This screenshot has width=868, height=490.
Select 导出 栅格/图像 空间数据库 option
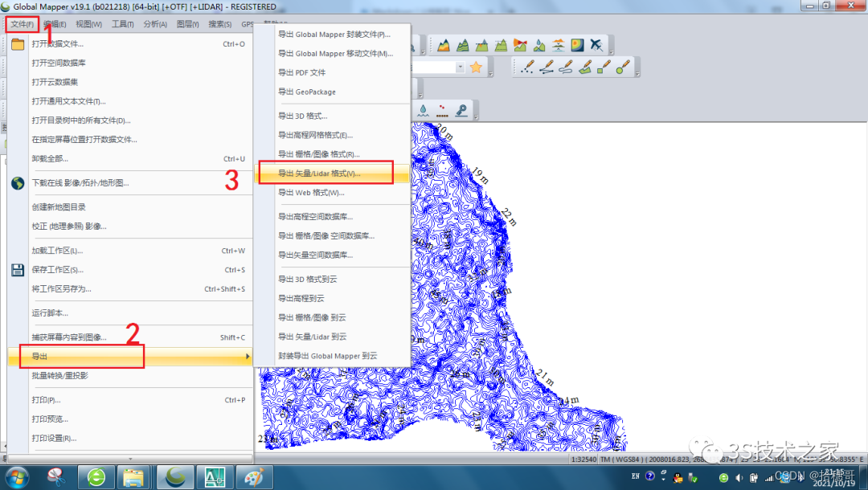pyautogui.click(x=332, y=235)
